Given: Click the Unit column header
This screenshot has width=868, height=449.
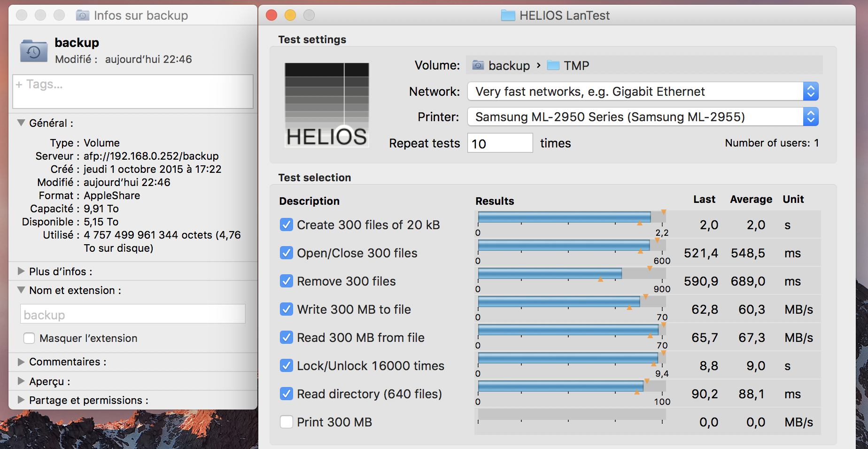Looking at the screenshot, I should (x=793, y=199).
